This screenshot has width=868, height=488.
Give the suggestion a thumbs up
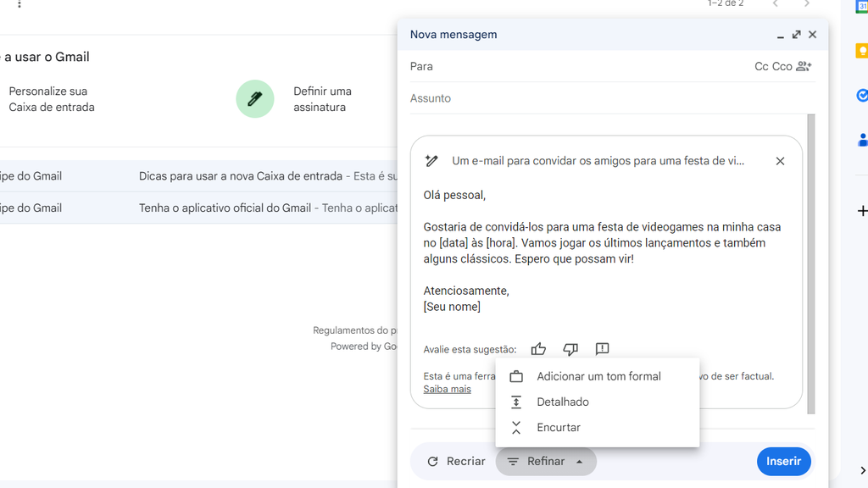point(538,349)
